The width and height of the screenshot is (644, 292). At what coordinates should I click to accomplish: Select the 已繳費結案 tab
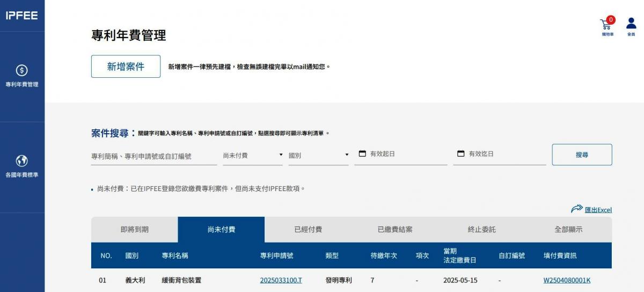(395, 230)
